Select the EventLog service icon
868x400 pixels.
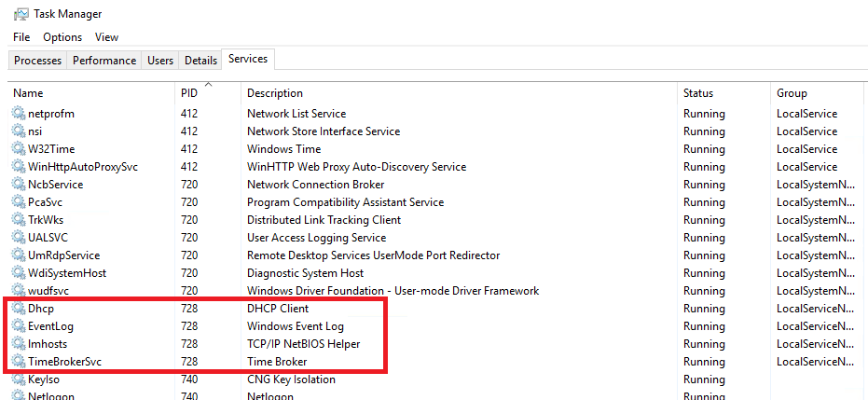tap(19, 326)
